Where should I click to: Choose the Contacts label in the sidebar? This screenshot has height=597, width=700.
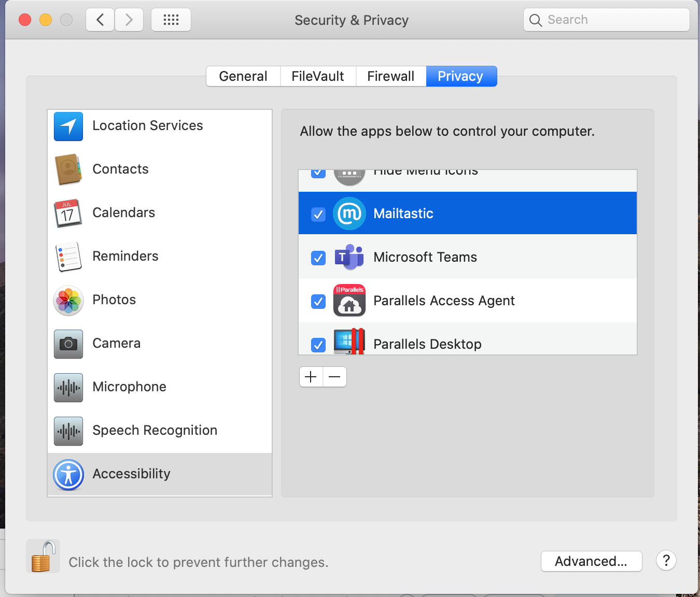pyautogui.click(x=120, y=169)
